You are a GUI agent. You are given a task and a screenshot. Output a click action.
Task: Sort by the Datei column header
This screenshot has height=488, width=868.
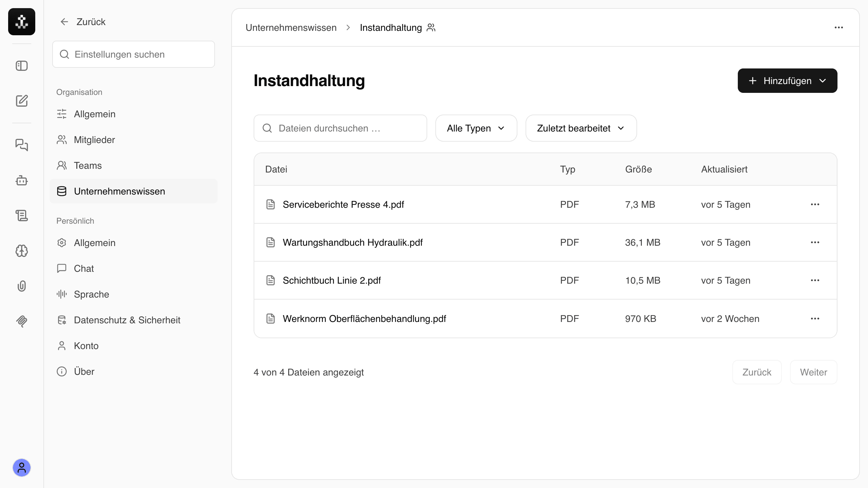276,169
